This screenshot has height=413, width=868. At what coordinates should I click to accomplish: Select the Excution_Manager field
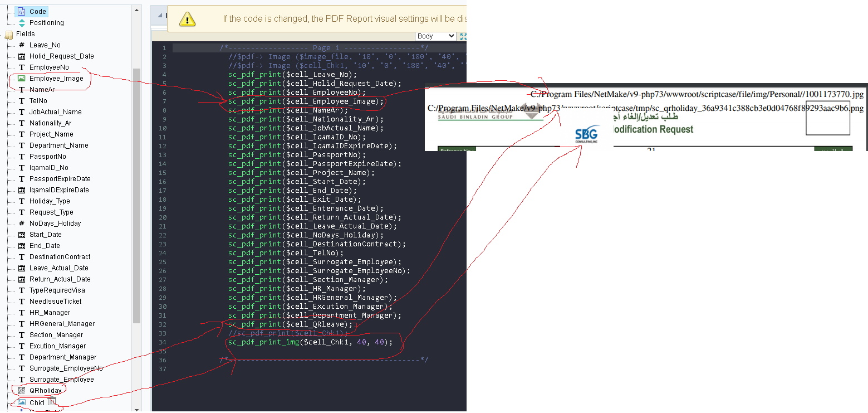tap(58, 346)
